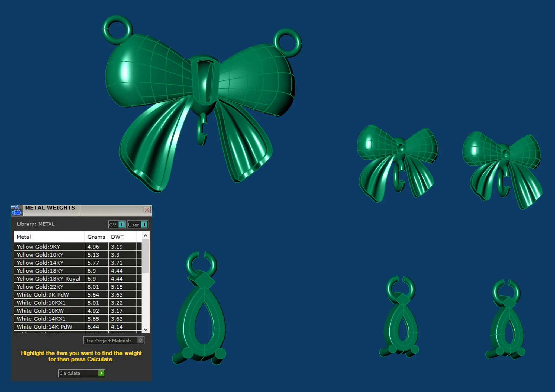Click the 4.96 grams value
Image resolution: width=555 pixels, height=392 pixels.
coord(93,247)
